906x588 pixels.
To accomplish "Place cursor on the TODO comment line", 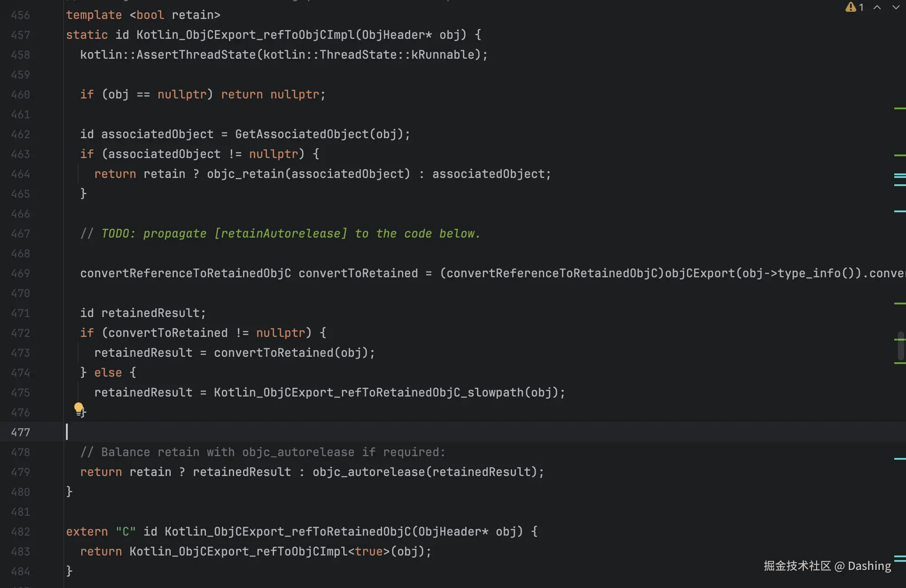I will click(280, 233).
